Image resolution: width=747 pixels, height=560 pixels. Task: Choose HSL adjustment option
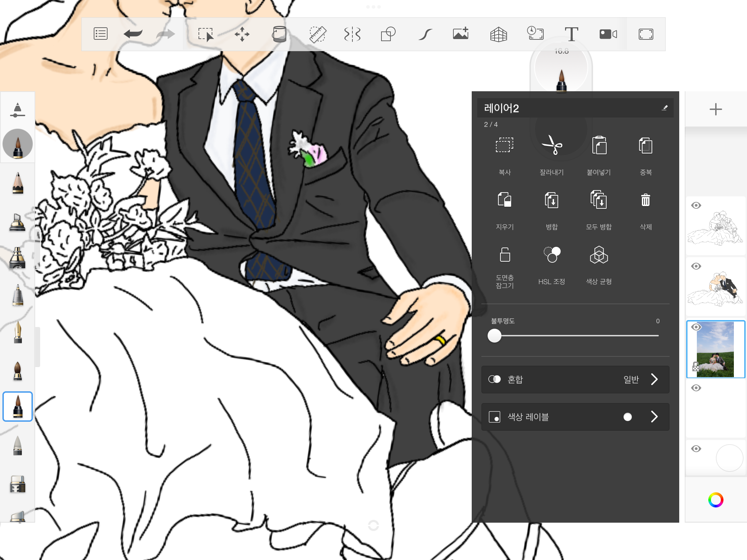552,255
